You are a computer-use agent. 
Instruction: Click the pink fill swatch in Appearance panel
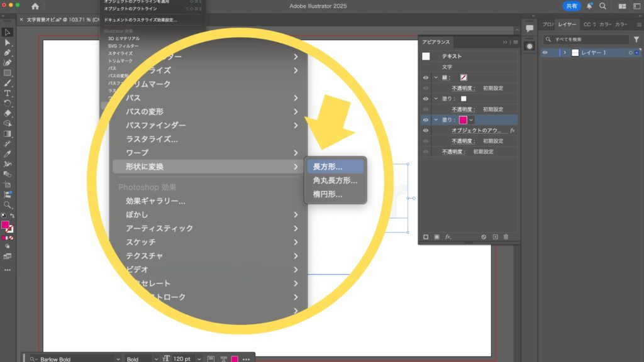[x=463, y=119]
